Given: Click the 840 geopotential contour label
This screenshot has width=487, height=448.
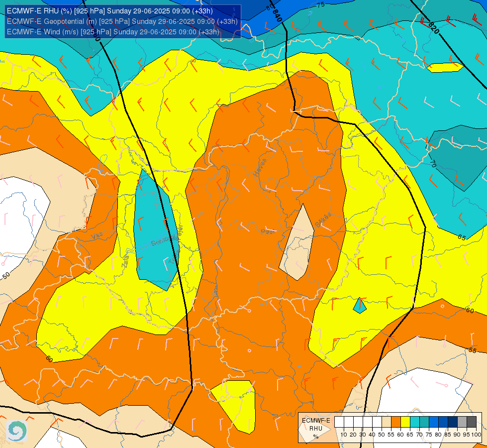Looking at the screenshot, I should (x=277, y=15).
